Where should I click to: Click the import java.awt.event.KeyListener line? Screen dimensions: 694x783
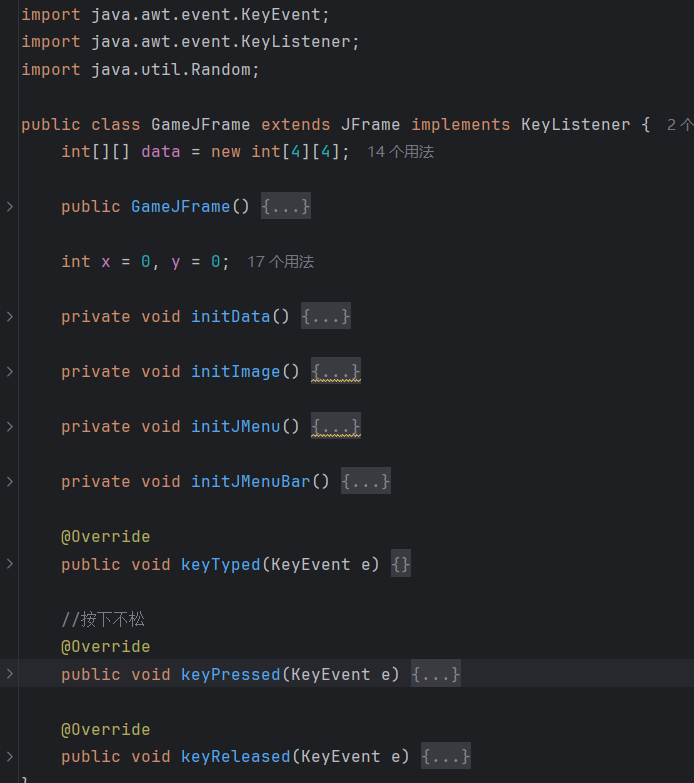click(190, 42)
